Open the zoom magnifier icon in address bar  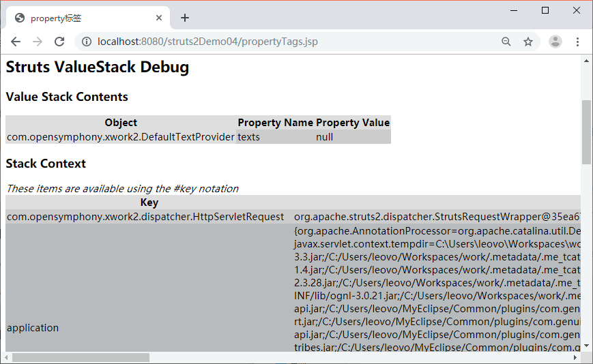point(506,42)
